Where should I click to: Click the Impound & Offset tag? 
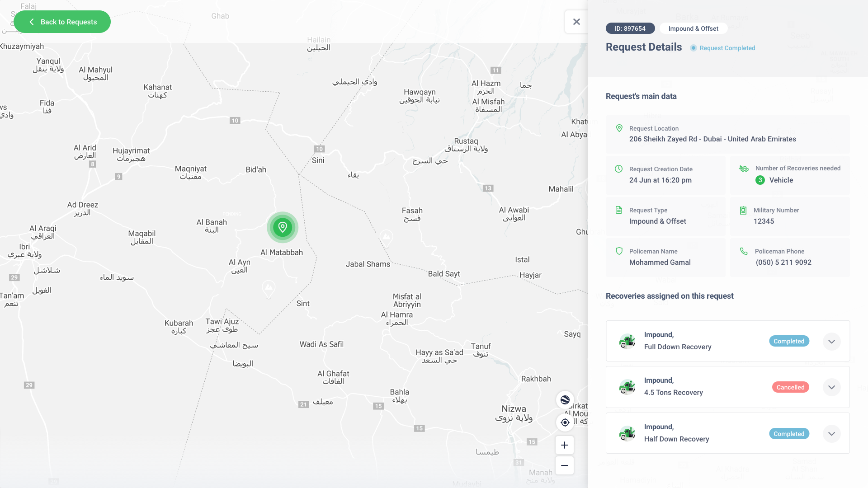(693, 28)
